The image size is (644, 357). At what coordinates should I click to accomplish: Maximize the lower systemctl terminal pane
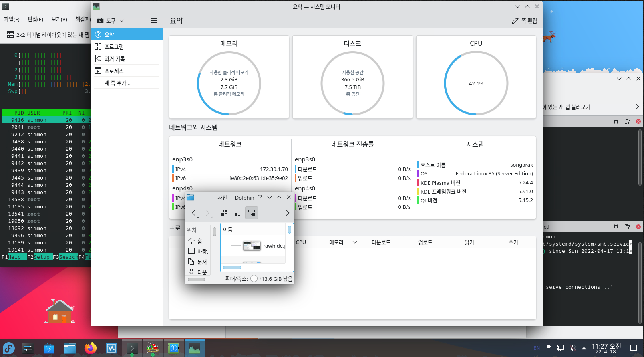pyautogui.click(x=616, y=227)
